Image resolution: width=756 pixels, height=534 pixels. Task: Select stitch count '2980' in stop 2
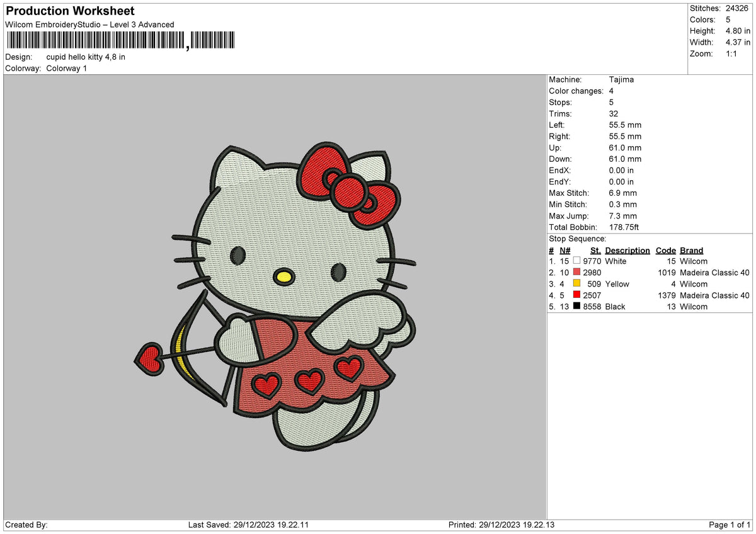[592, 272]
